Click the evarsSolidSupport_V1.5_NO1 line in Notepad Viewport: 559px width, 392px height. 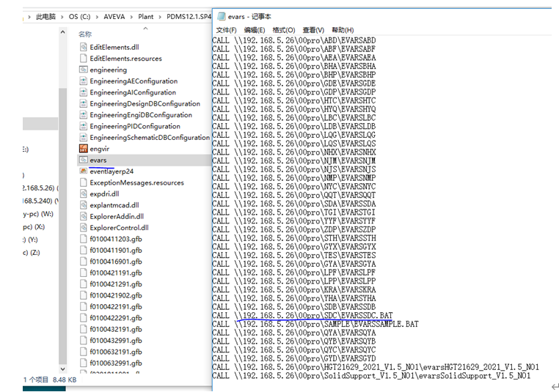coord(371,376)
